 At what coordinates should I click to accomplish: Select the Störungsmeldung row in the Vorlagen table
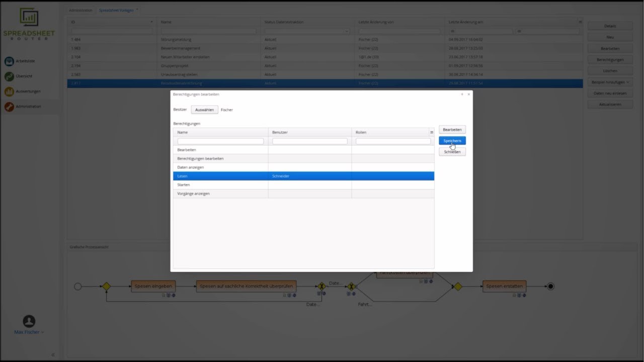[x=325, y=40]
